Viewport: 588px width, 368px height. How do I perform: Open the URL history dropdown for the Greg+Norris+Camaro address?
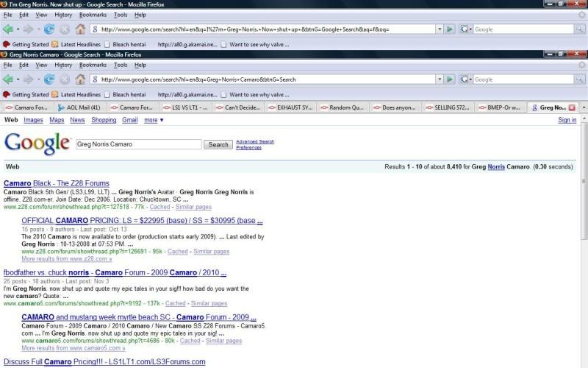click(438, 79)
